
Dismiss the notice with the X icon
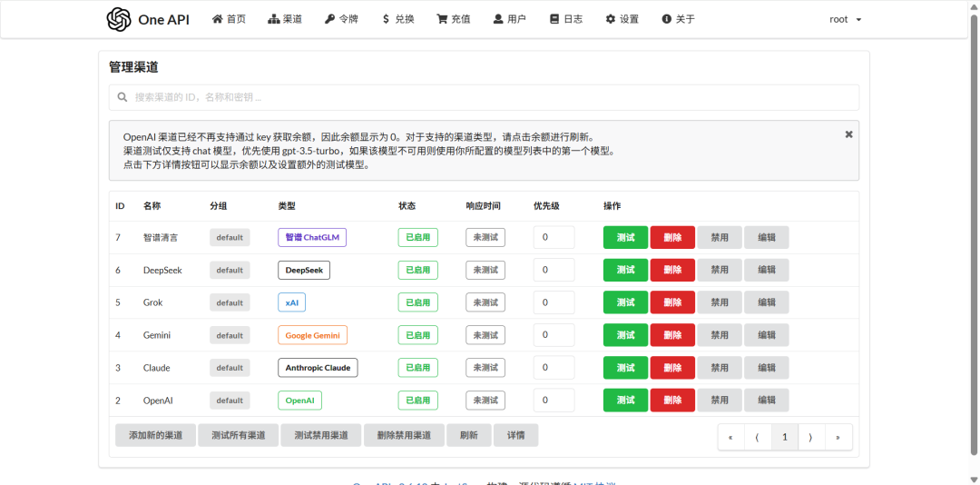[848, 134]
